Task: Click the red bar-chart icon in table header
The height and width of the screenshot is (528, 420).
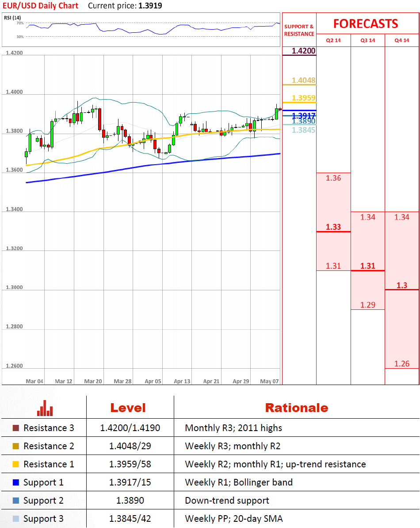Action: (x=45, y=408)
